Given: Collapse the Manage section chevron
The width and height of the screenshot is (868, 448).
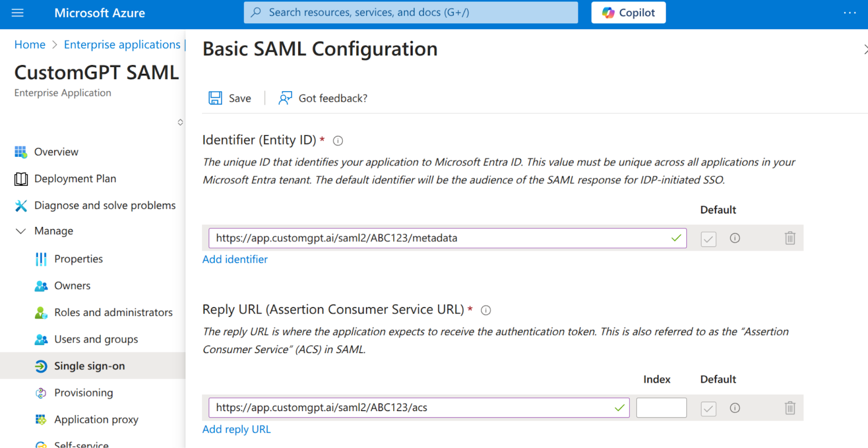Looking at the screenshot, I should [21, 231].
